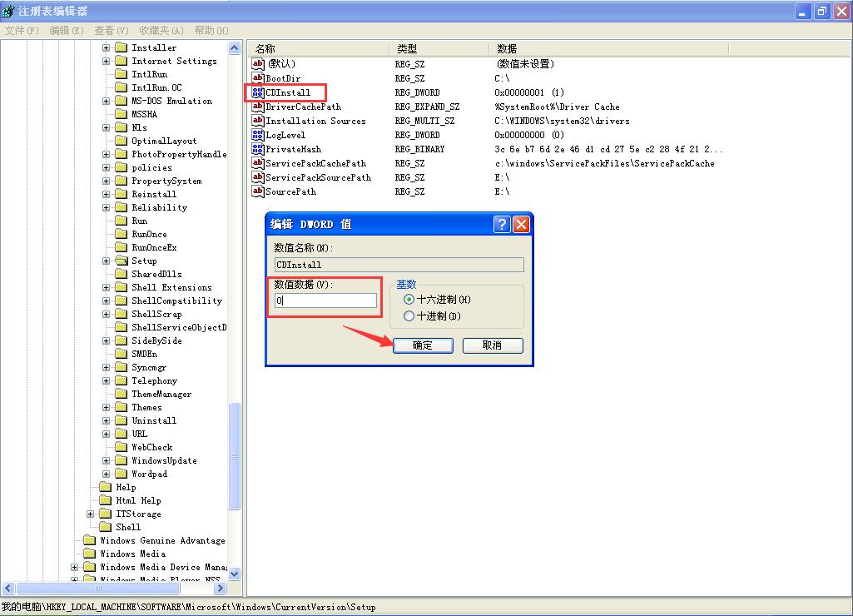The height and width of the screenshot is (616, 853).
Task: Click the registry editor title bar icon
Action: pyautogui.click(x=8, y=11)
